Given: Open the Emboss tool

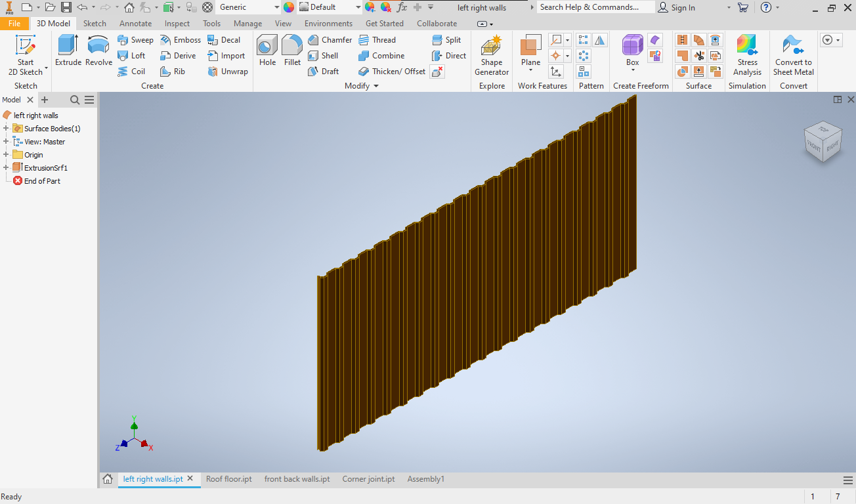Looking at the screenshot, I should coord(181,40).
